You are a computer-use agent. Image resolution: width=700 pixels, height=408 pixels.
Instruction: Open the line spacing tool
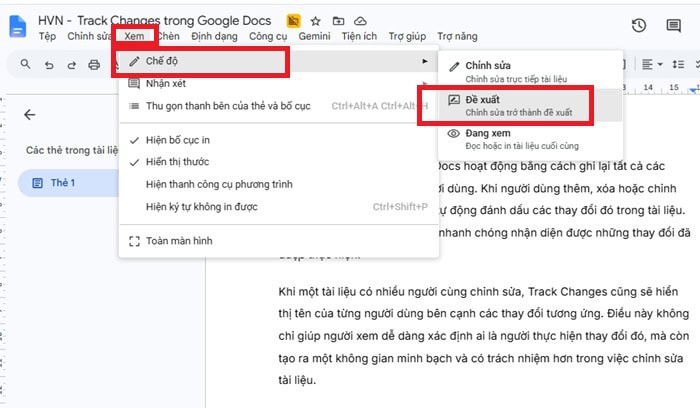click(678, 64)
